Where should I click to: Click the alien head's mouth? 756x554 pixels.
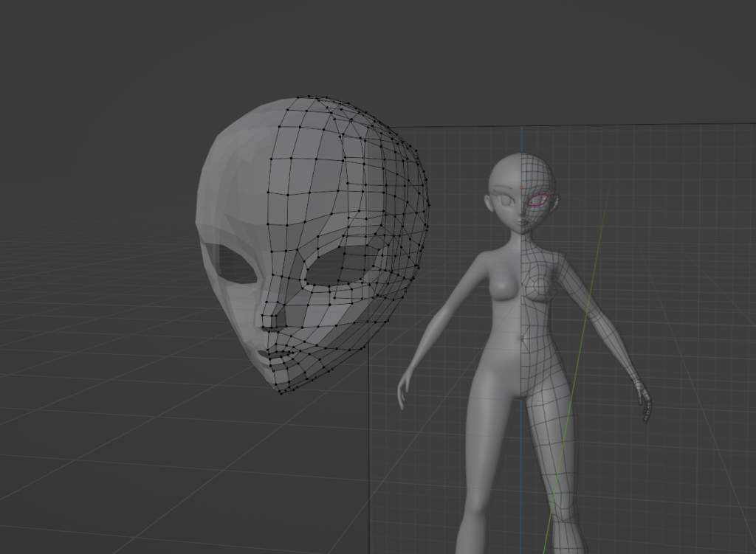(266, 353)
